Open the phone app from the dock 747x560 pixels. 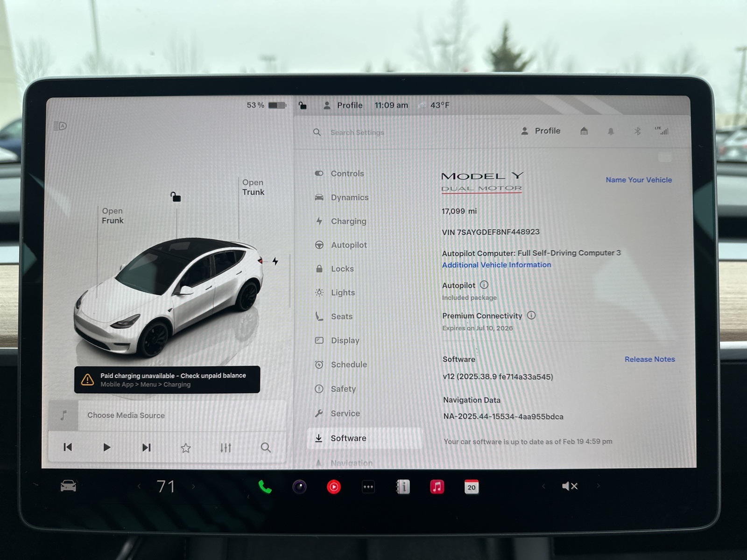[x=264, y=486]
